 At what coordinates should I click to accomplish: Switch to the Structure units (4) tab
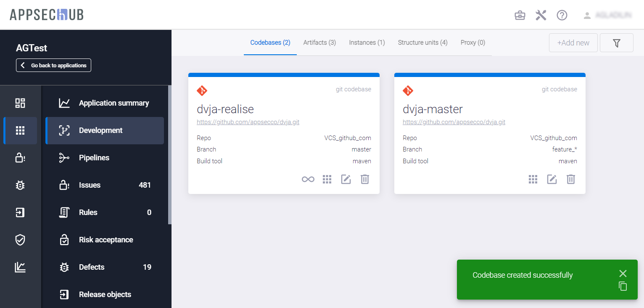(x=422, y=42)
